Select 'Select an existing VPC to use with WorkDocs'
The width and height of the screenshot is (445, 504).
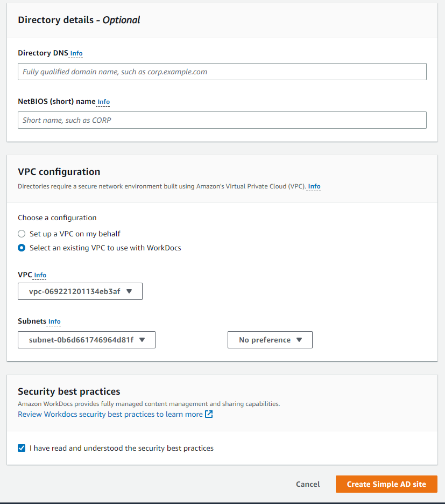pyautogui.click(x=21, y=248)
